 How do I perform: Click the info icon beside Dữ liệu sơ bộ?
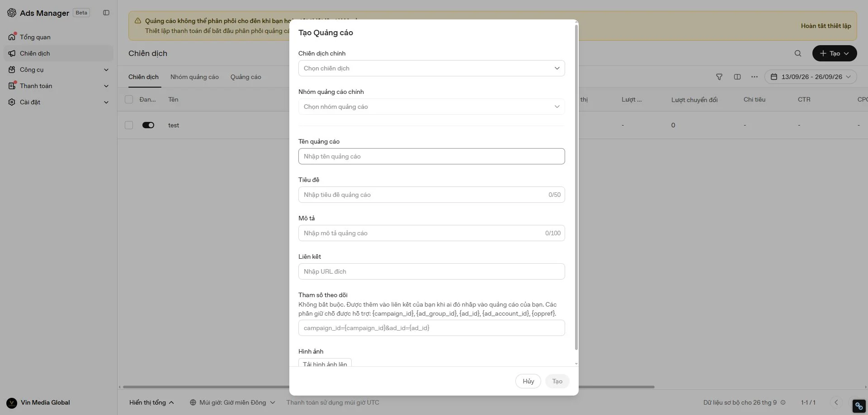coord(783,402)
